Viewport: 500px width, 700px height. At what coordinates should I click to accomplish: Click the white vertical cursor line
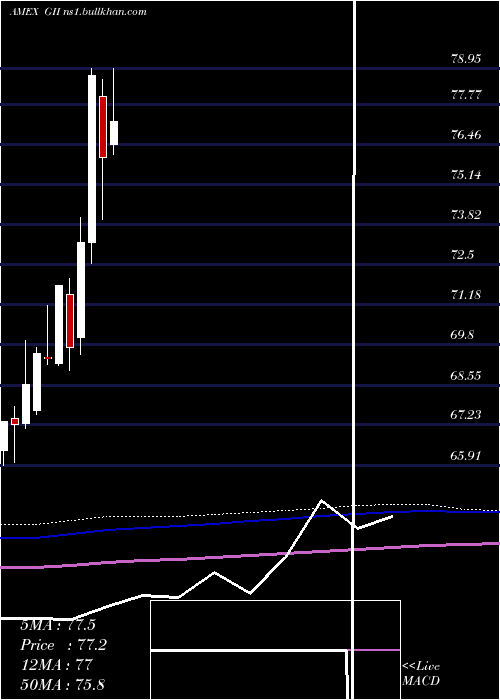click(x=355, y=348)
